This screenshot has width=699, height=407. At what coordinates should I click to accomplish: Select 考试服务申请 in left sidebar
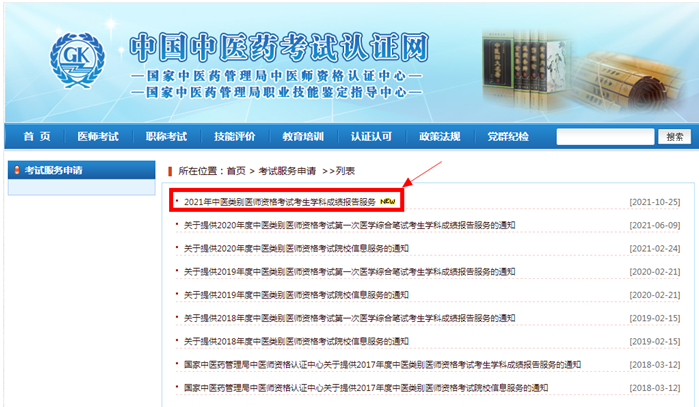pyautogui.click(x=54, y=170)
